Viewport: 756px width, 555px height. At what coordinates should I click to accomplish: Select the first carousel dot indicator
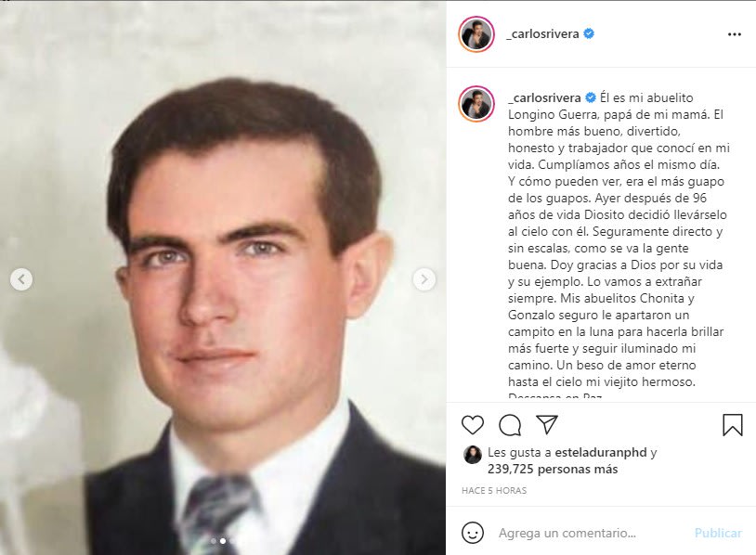point(214,541)
